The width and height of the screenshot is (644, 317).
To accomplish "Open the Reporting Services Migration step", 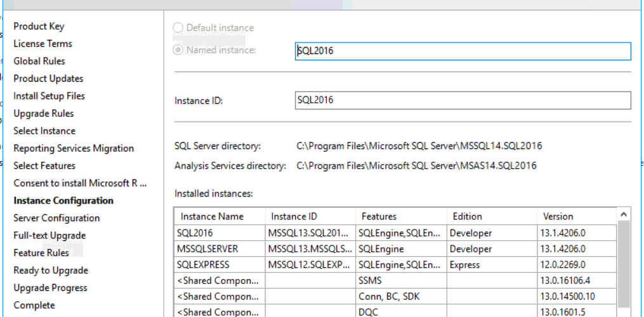I will [74, 148].
